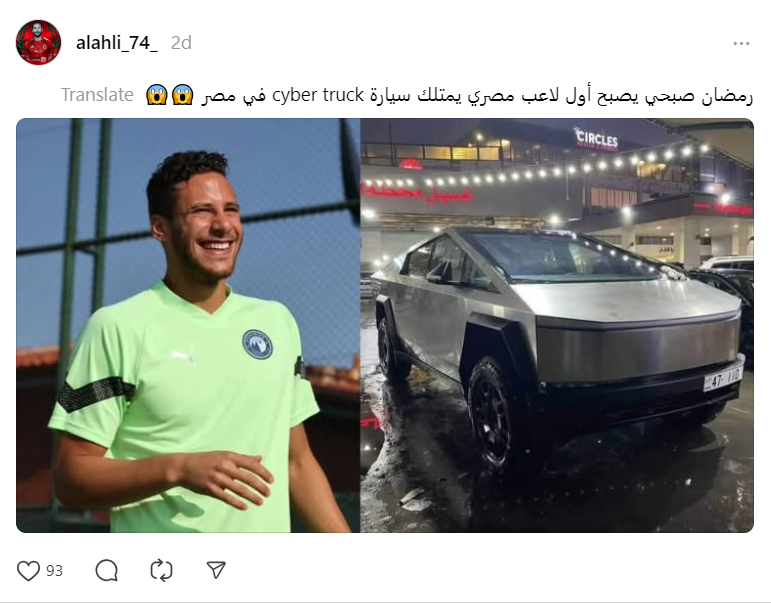The image size is (771, 604).
Task: Click the club badge on the green jersey
Action: 257,344
